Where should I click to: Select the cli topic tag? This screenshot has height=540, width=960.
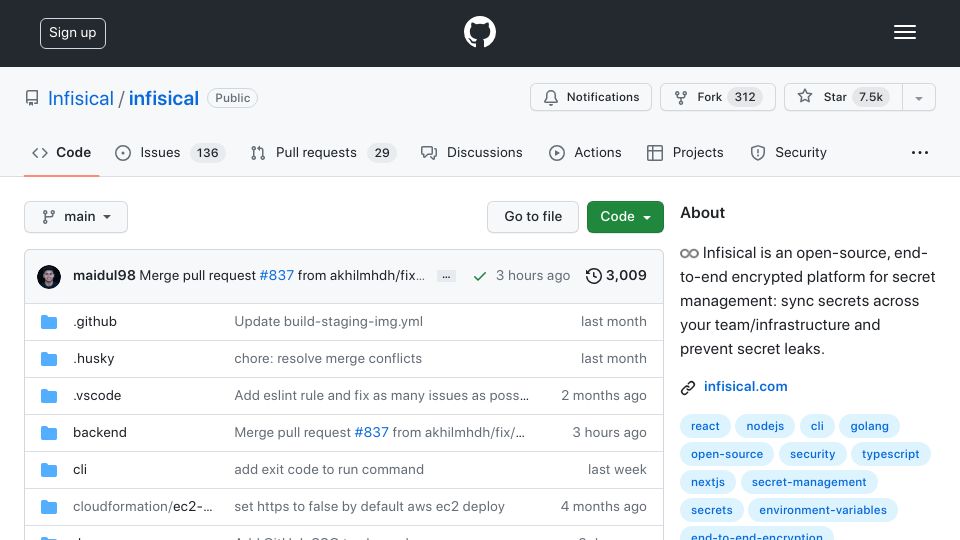817,426
